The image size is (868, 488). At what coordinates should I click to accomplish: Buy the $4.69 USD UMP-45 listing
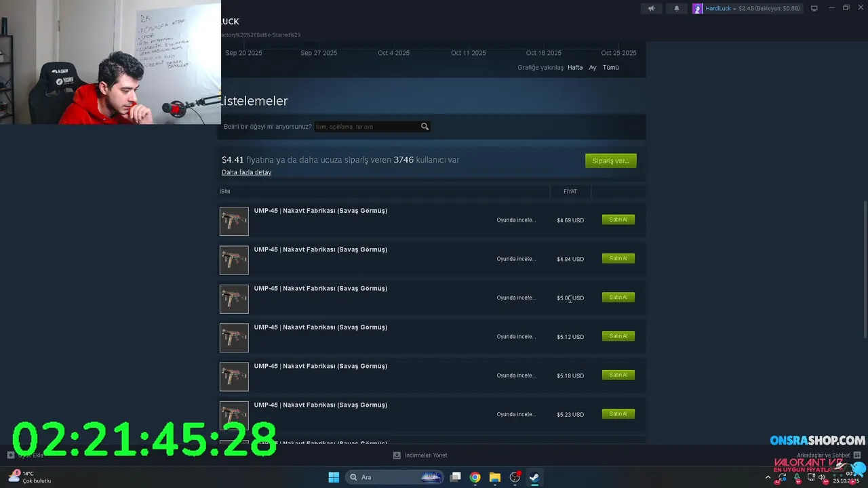coord(618,220)
